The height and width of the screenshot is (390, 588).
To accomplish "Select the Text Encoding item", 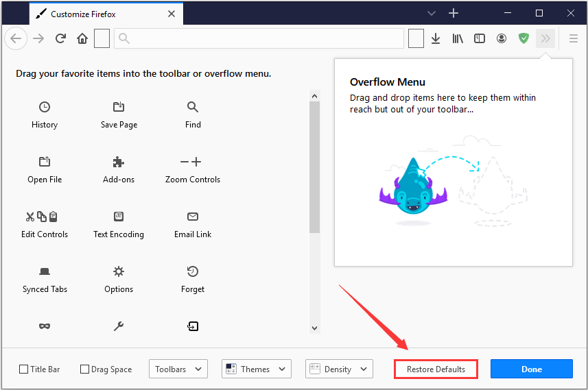I will click(119, 225).
